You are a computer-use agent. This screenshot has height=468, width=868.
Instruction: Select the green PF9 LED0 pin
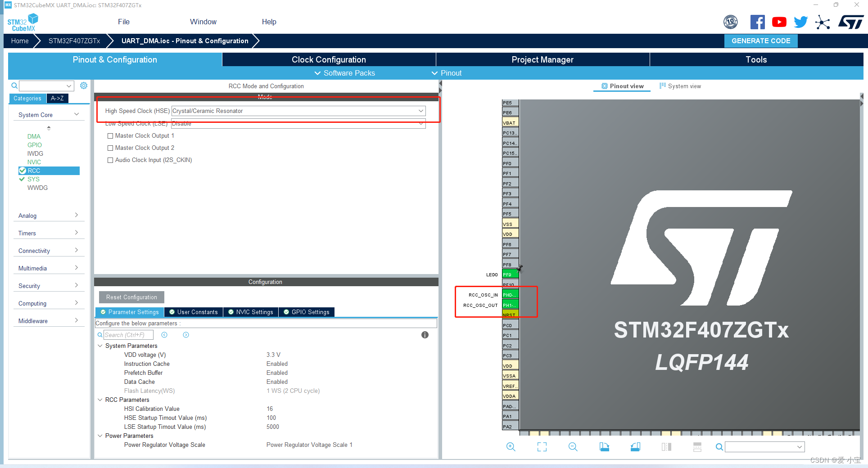pyautogui.click(x=509, y=274)
